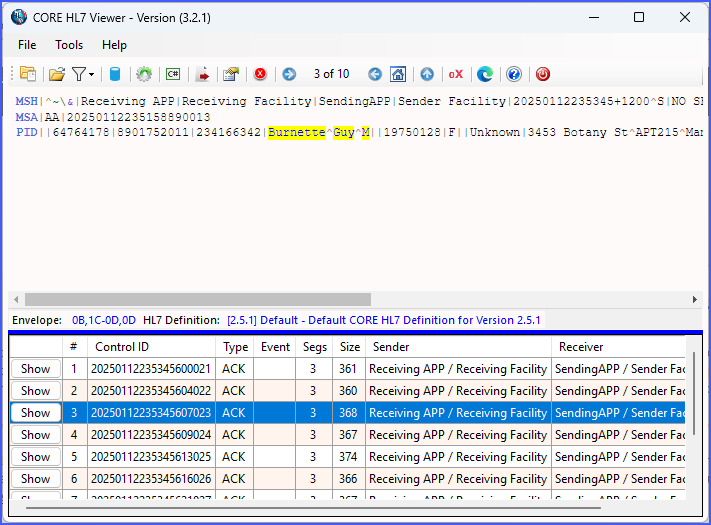711x525 pixels.
Task: Click the message list vertical scrollbar
Action: (x=694, y=394)
